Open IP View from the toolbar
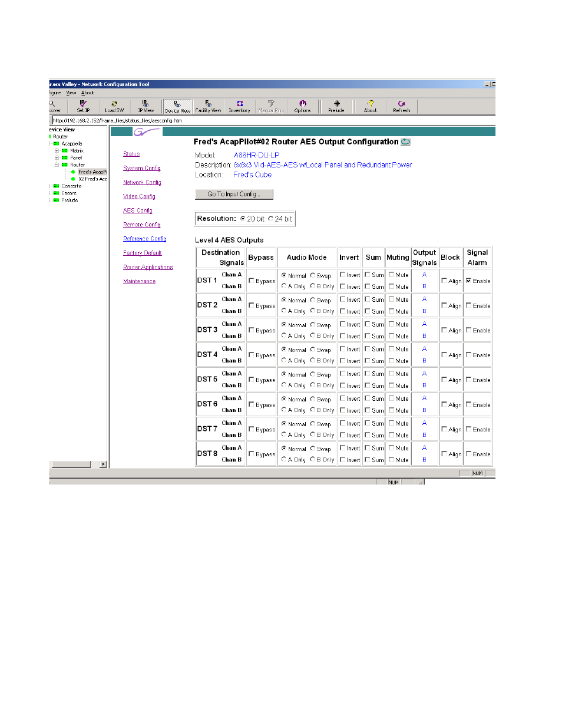This screenshot has height=728, width=562. tap(146, 106)
